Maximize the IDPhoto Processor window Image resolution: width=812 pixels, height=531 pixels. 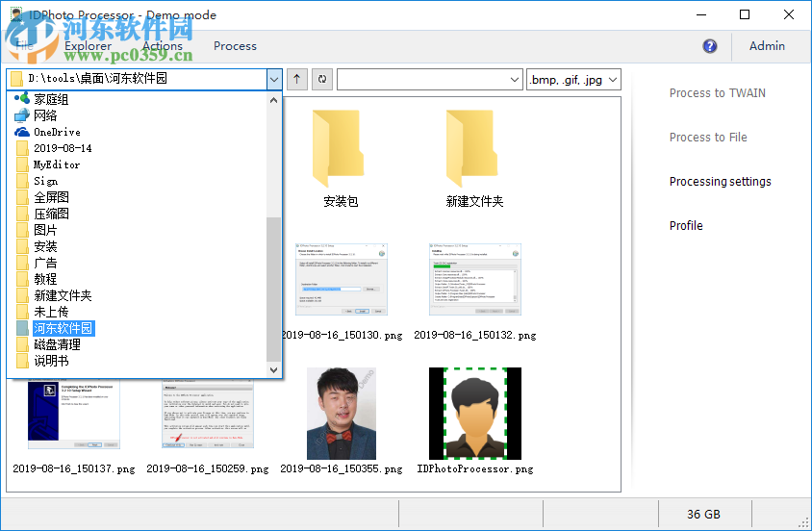744,14
